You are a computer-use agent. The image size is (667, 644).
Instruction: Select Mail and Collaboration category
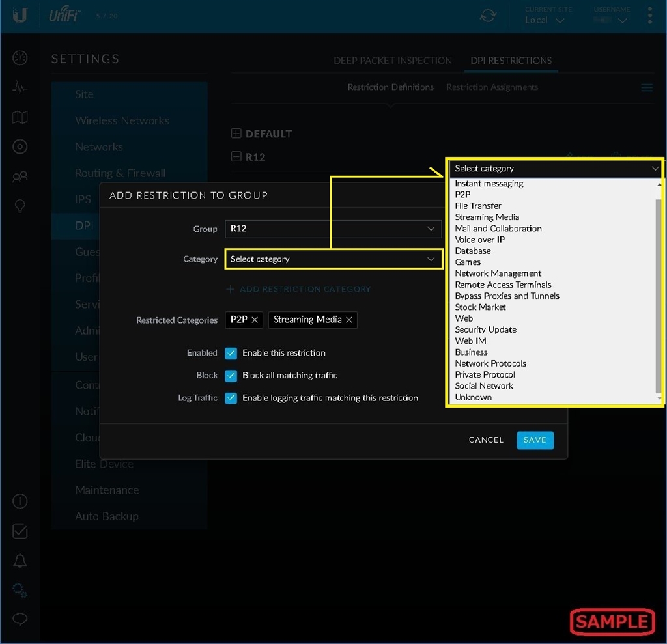498,229
